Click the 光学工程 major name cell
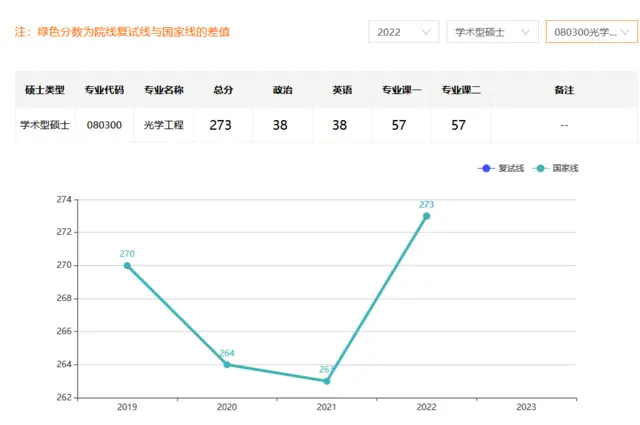 pos(164,125)
